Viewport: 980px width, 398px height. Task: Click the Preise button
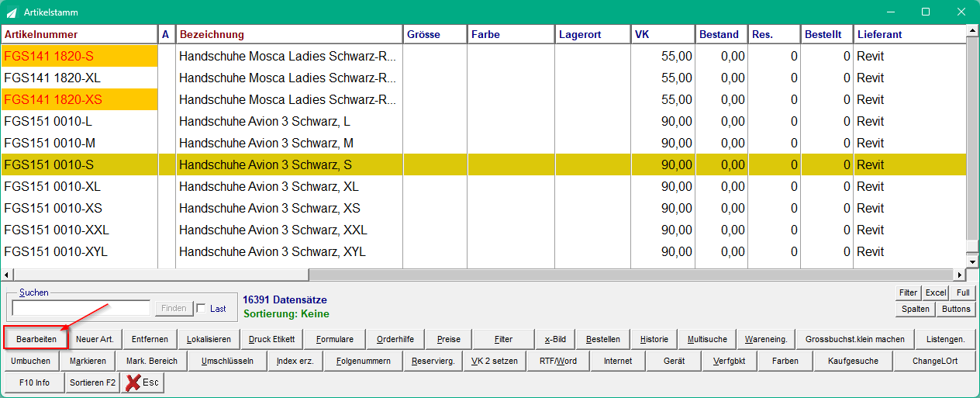(449, 339)
